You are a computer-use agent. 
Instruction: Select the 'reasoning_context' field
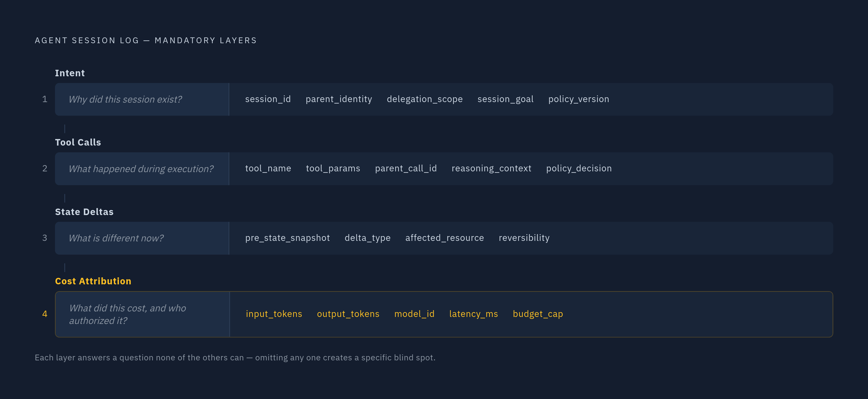[491, 168]
